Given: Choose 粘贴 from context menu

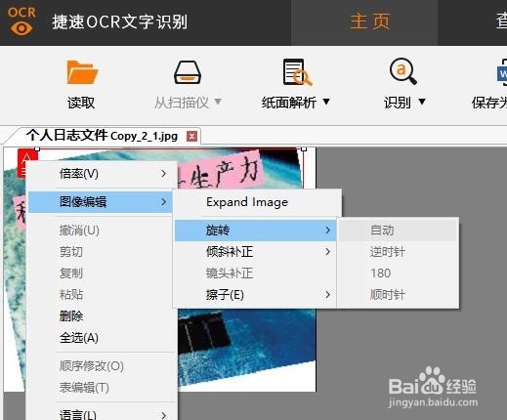Looking at the screenshot, I should coord(102,295).
